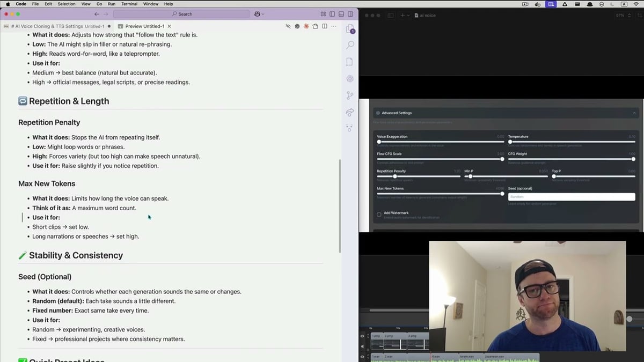Click the Seed (optional) input field
This screenshot has height=362, width=644.
coord(572,197)
